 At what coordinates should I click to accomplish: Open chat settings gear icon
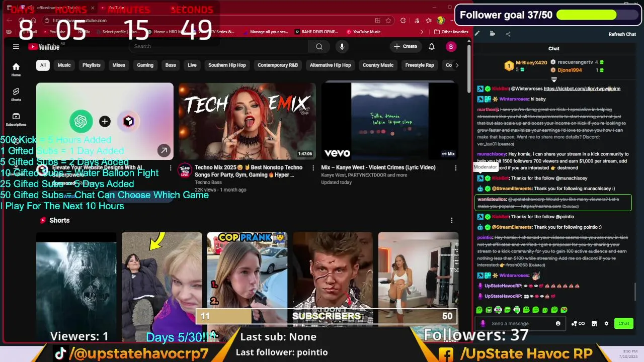point(606,324)
